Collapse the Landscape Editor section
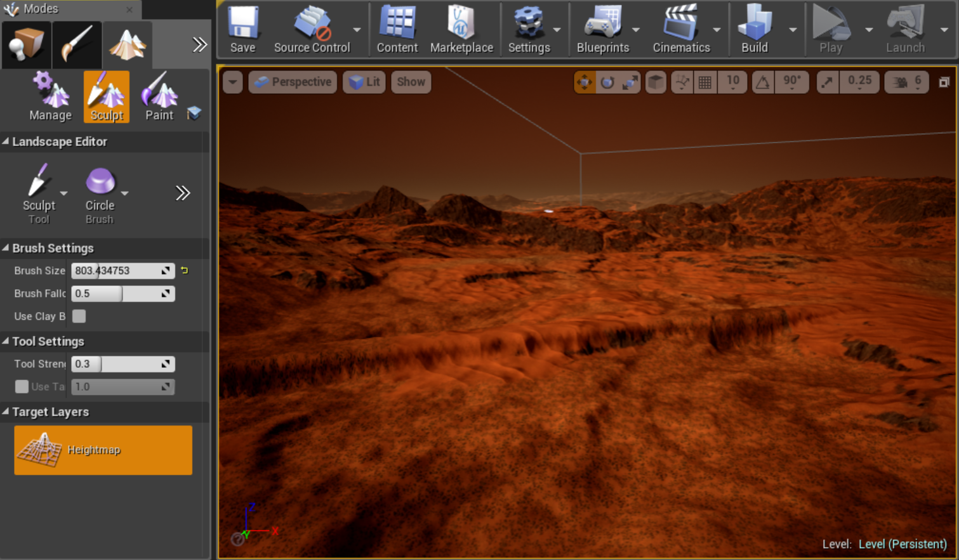This screenshot has width=959, height=560. point(6,141)
